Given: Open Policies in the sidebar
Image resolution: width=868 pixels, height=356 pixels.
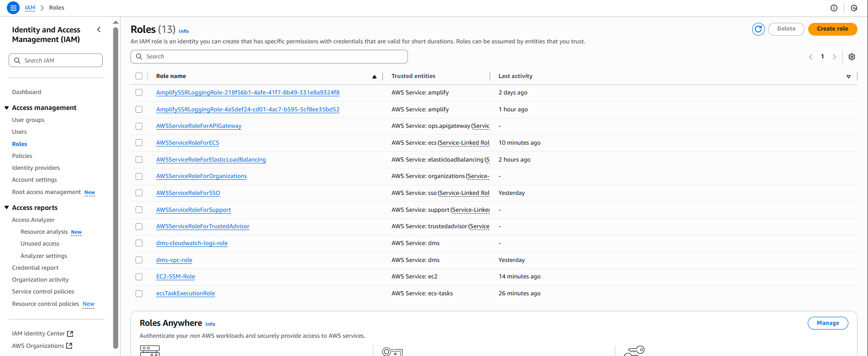Looking at the screenshot, I should (22, 156).
